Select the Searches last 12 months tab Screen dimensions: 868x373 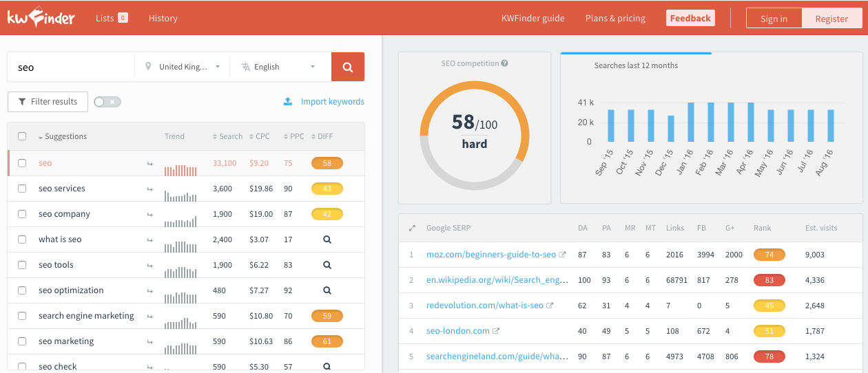click(636, 65)
